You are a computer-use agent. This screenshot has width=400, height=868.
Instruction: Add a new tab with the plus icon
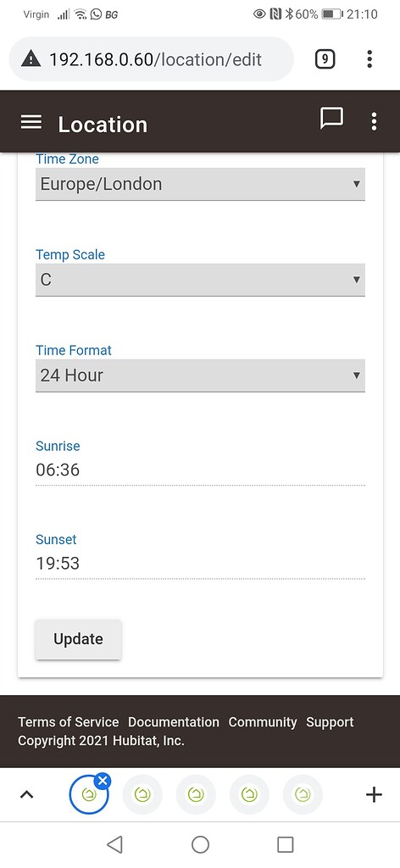coord(374,795)
